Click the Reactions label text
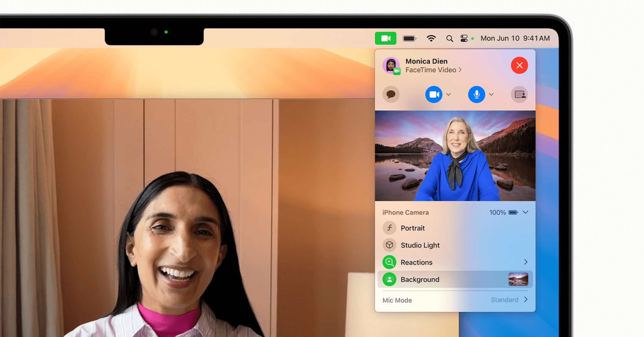The width and height of the screenshot is (644, 337). (x=416, y=262)
